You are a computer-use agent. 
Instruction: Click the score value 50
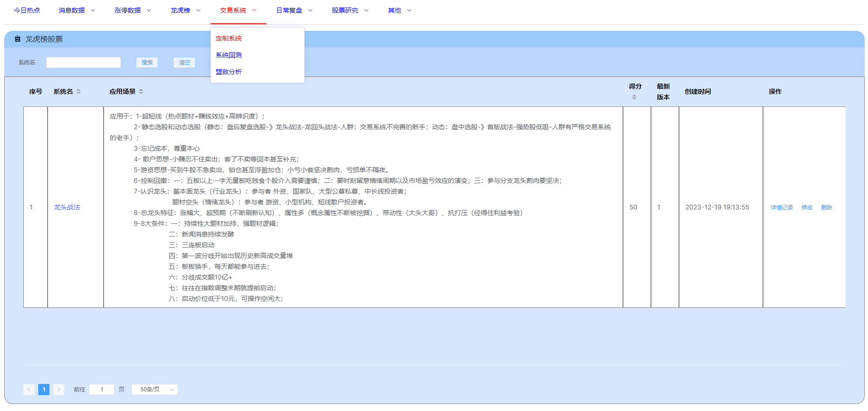coord(633,207)
